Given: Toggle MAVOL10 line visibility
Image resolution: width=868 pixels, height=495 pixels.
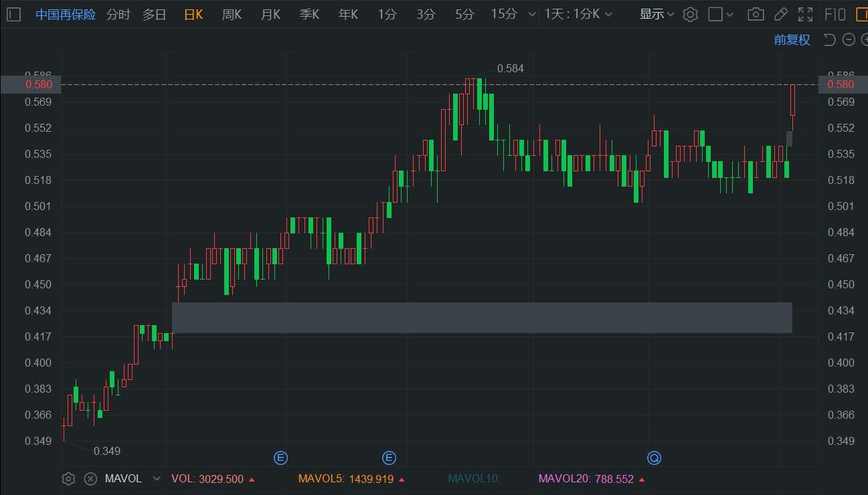Looking at the screenshot, I should coord(474,479).
